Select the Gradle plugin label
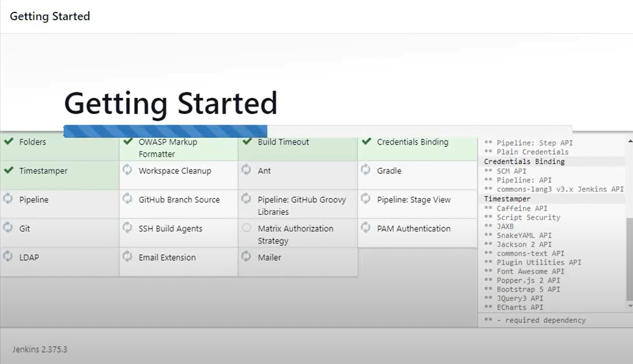633x364 pixels. coord(389,171)
